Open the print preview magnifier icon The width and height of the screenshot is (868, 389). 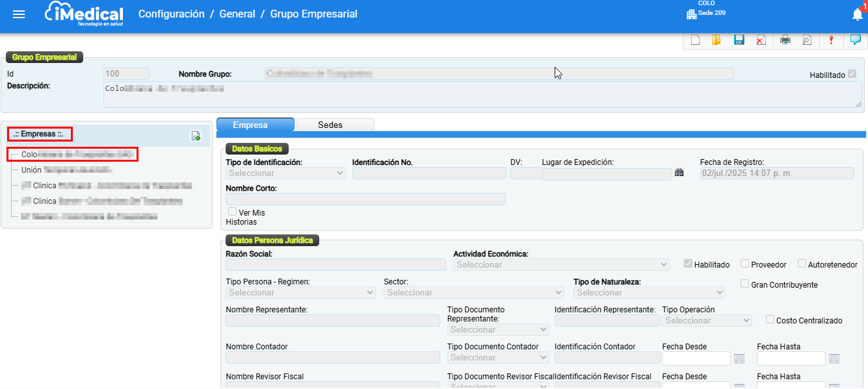tap(806, 40)
